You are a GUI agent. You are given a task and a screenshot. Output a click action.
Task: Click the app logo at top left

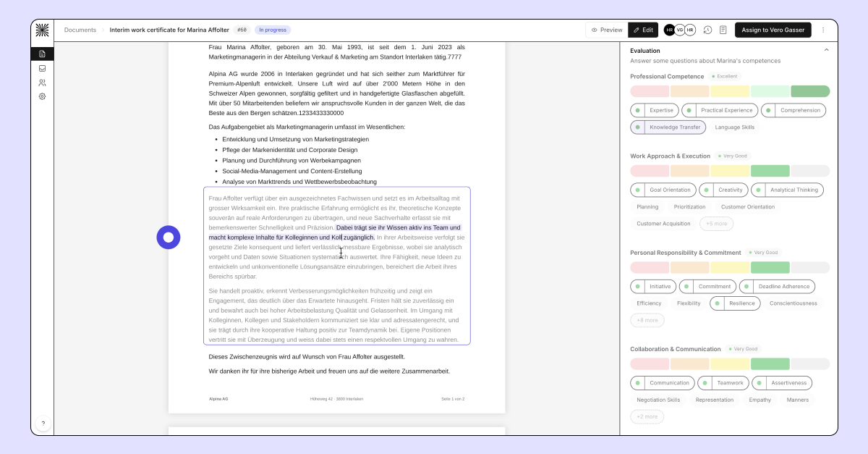pyautogui.click(x=42, y=30)
